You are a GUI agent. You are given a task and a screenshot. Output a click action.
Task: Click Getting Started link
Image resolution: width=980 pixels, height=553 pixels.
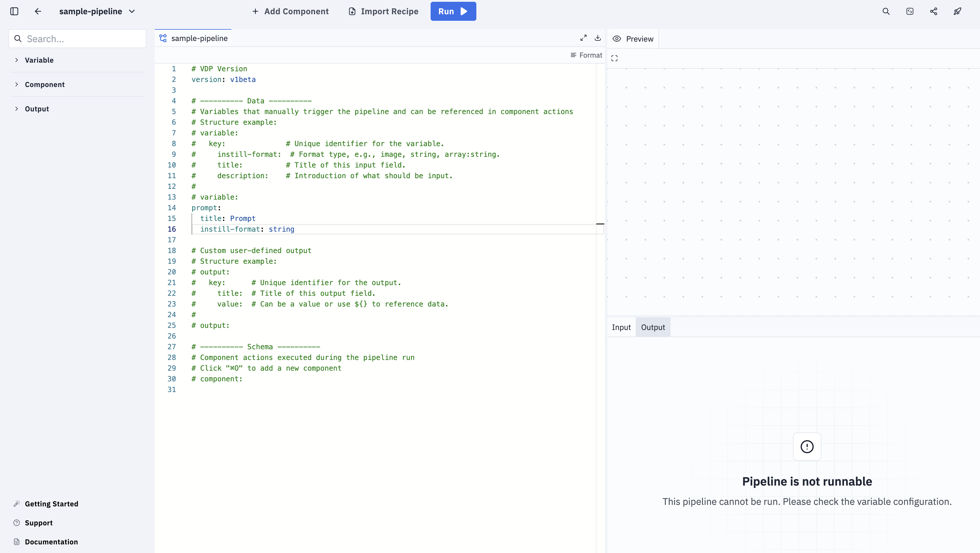click(x=51, y=503)
